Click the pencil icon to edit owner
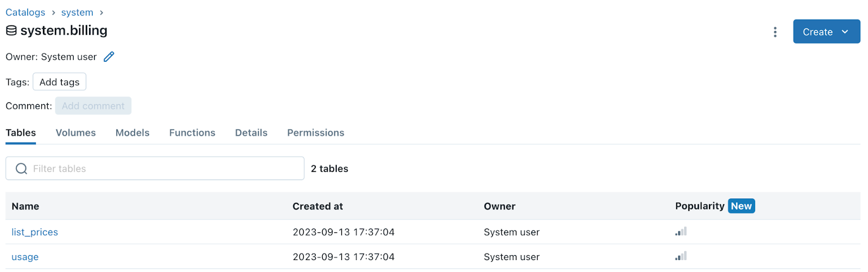 point(109,57)
